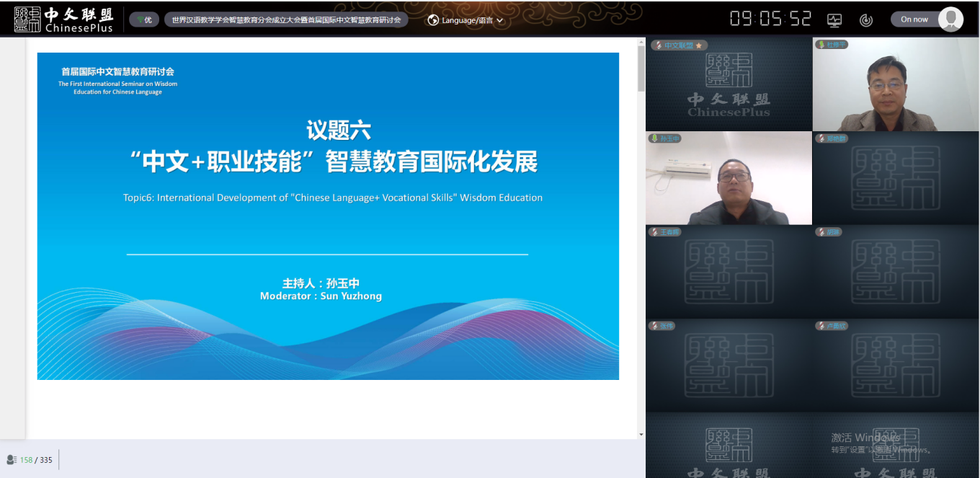Click the presentation slide titled 议题六

[x=328, y=216]
